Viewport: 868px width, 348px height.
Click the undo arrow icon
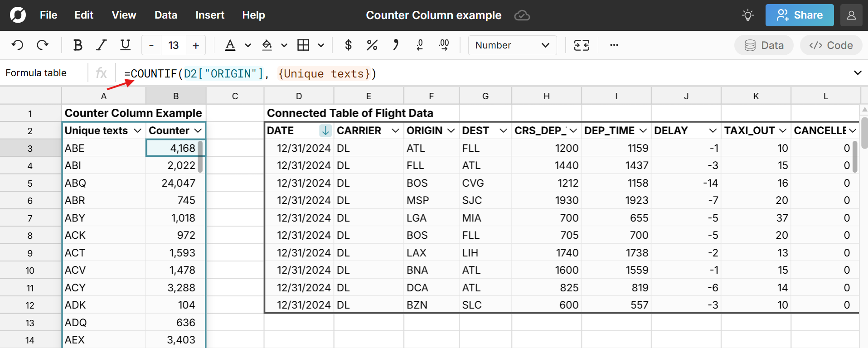click(x=17, y=45)
